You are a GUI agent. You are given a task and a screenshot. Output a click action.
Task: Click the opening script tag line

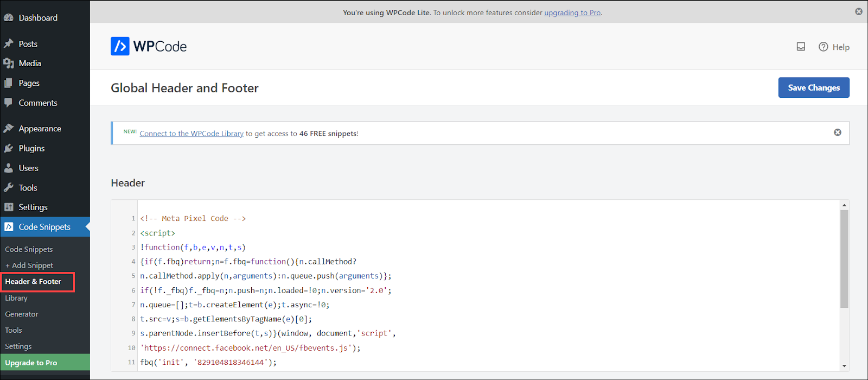coord(158,233)
